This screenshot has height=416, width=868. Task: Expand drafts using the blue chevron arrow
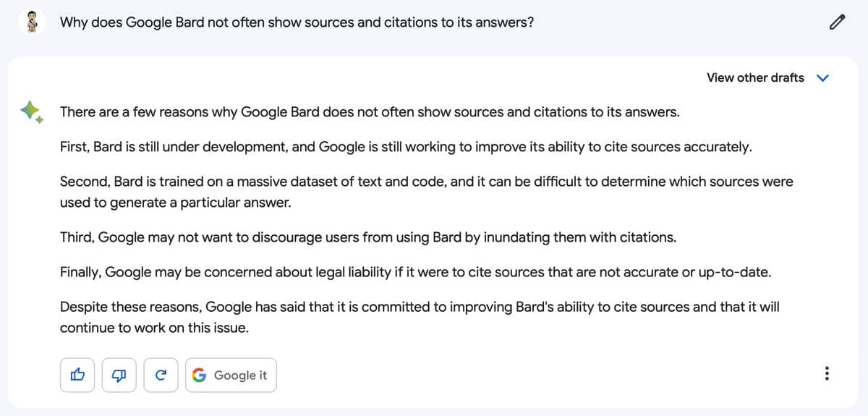point(822,78)
